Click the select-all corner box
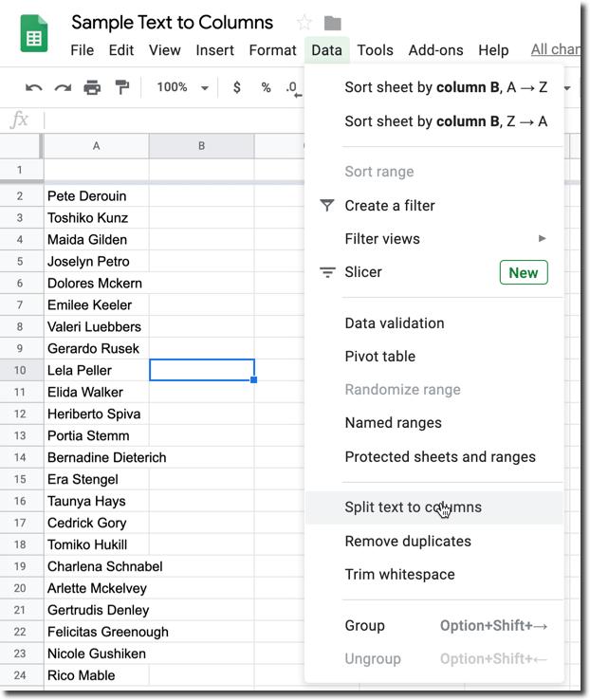Viewport: 590px width, 700px height. click(21, 146)
